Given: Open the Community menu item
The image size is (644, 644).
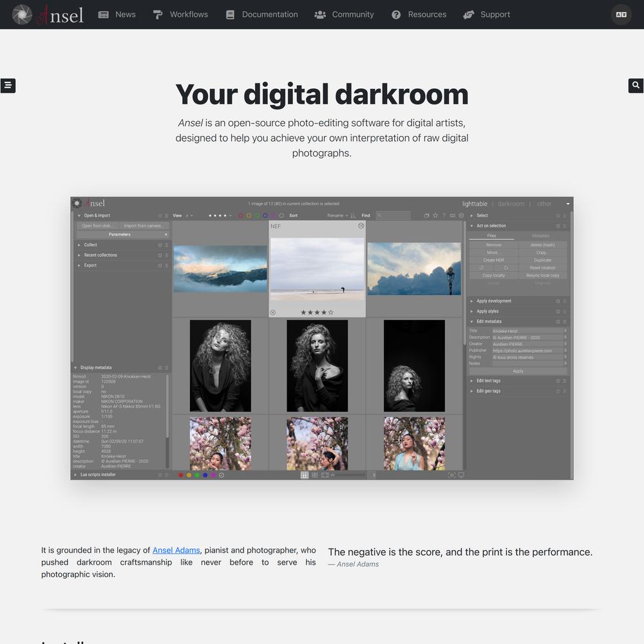Looking at the screenshot, I should [x=344, y=14].
